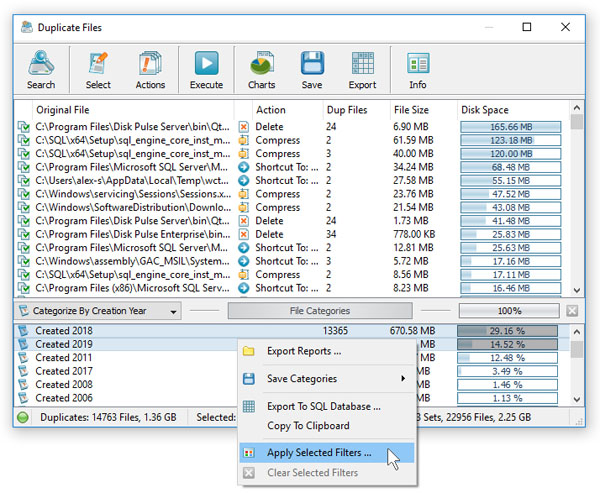This screenshot has height=493, width=600.
Task: Click the gray X button beside 100%
Action: click(572, 311)
